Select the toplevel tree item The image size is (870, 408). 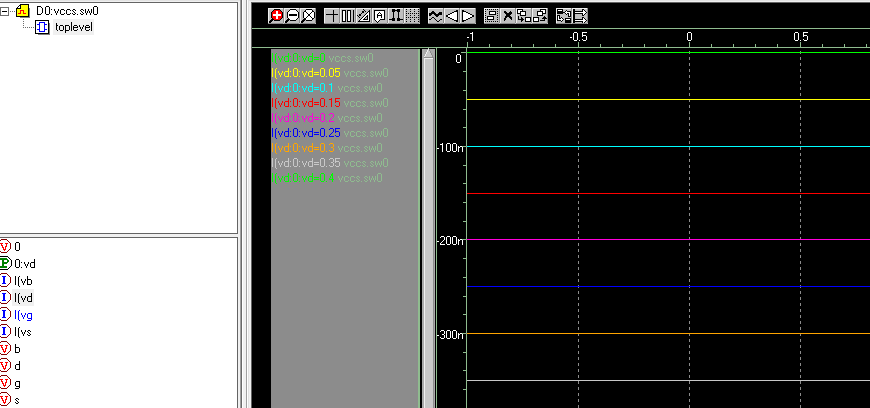(74, 27)
